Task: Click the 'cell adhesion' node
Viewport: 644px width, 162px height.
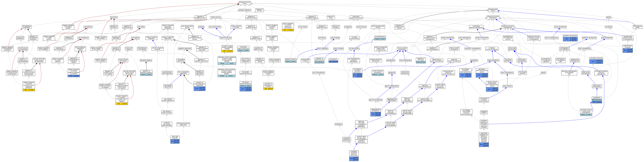Action: coord(88,27)
